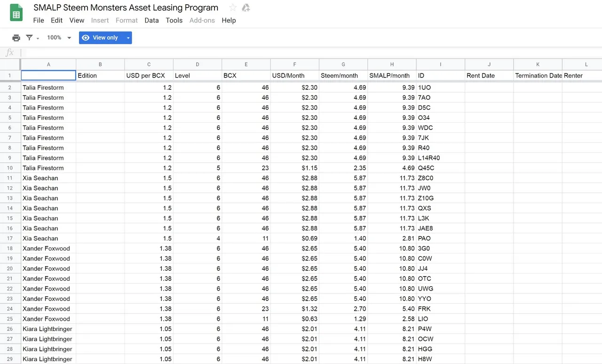Select column A header
This screenshot has width=602, height=364.
(48, 64)
